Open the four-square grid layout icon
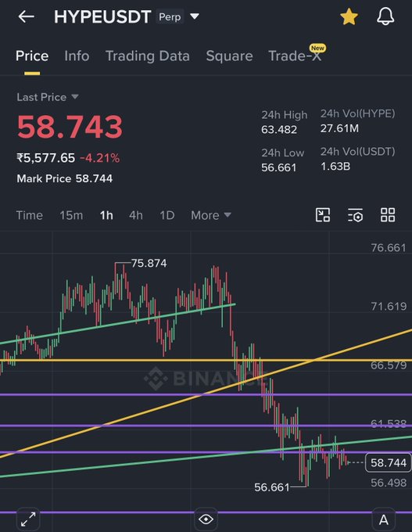The height and width of the screenshot is (532, 412). (x=388, y=215)
